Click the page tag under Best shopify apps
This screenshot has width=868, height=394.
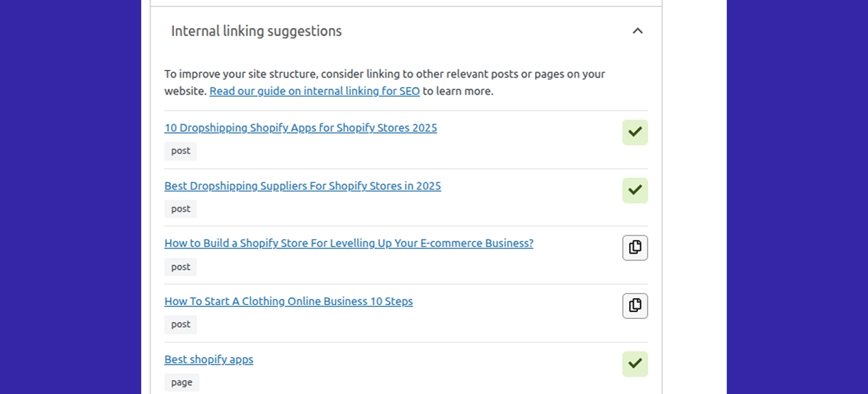(x=181, y=382)
